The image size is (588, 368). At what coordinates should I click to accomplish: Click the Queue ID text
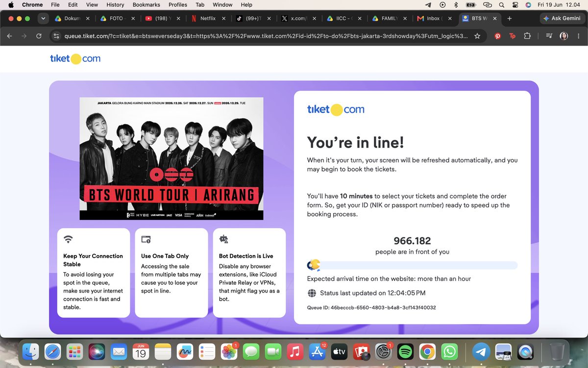coord(371,308)
